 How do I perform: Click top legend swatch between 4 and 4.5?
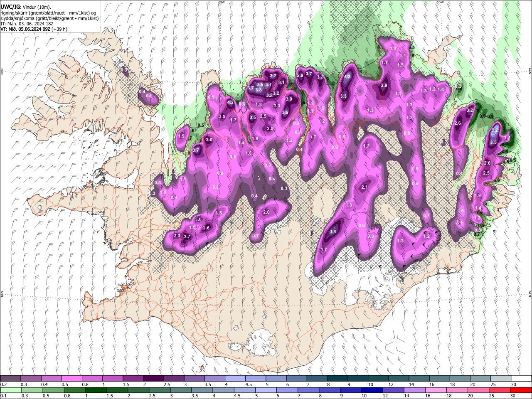[235, 378]
